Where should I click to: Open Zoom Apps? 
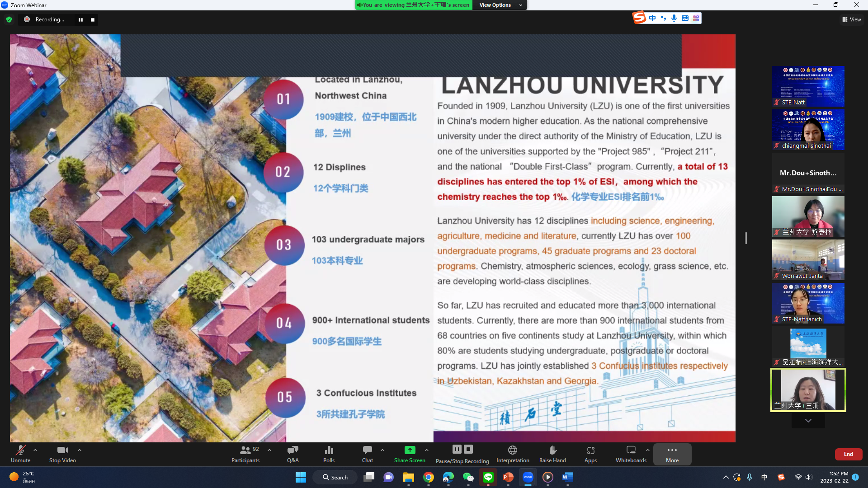pyautogui.click(x=590, y=454)
